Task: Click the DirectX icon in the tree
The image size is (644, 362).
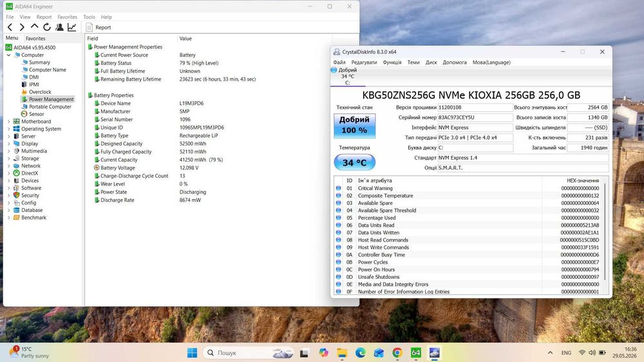Action: click(17, 173)
